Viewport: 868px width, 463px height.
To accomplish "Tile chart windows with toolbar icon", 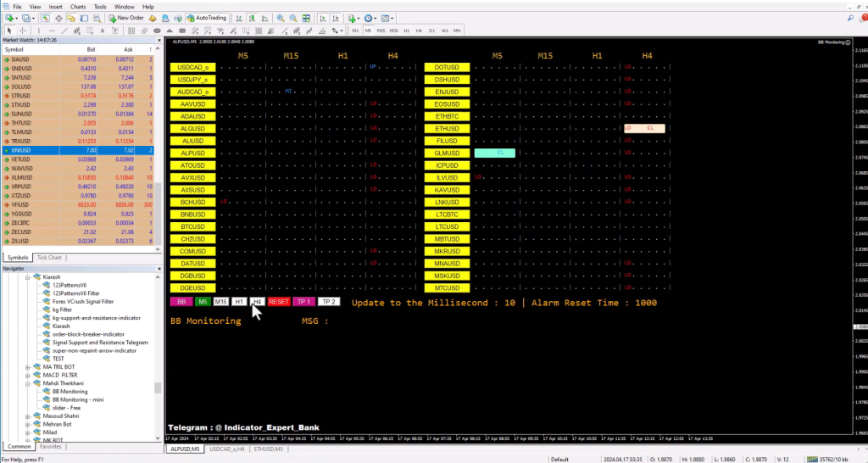I will [306, 19].
